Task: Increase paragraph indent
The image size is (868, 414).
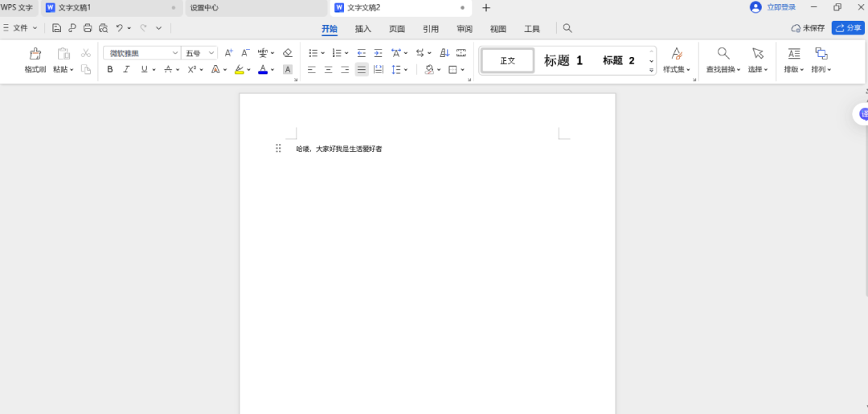Action: click(378, 53)
